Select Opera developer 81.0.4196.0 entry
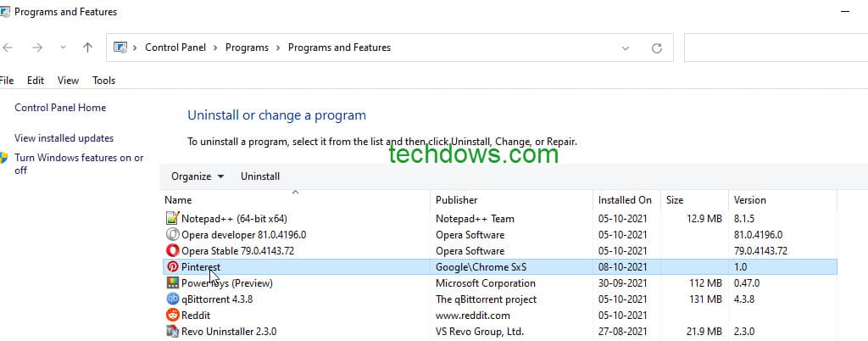The image size is (868, 341). tap(243, 235)
